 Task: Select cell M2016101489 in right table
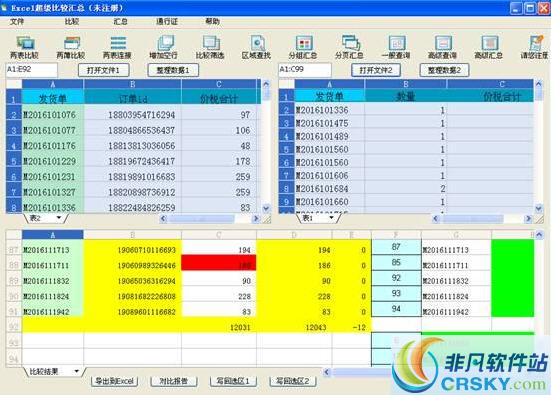coord(329,136)
